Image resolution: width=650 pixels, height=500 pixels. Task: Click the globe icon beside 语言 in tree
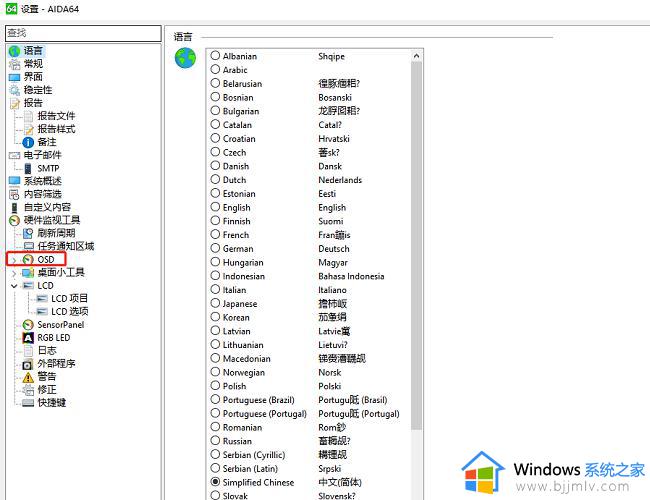point(15,51)
